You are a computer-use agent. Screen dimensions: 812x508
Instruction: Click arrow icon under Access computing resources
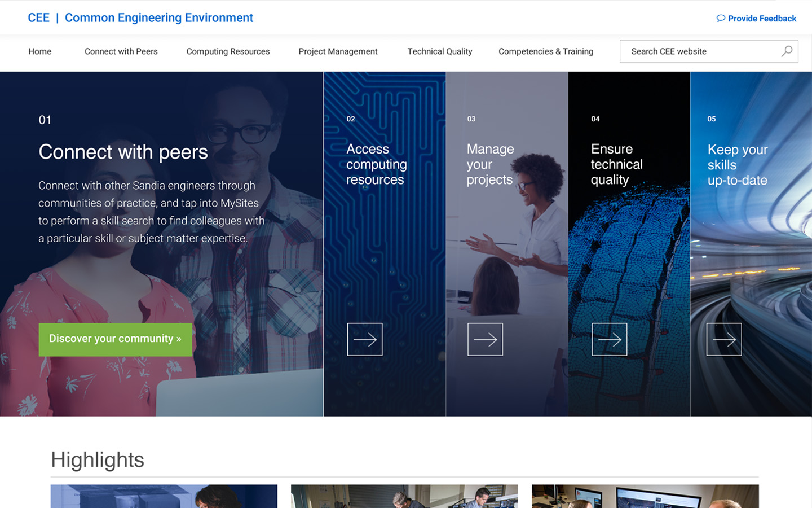[365, 339]
